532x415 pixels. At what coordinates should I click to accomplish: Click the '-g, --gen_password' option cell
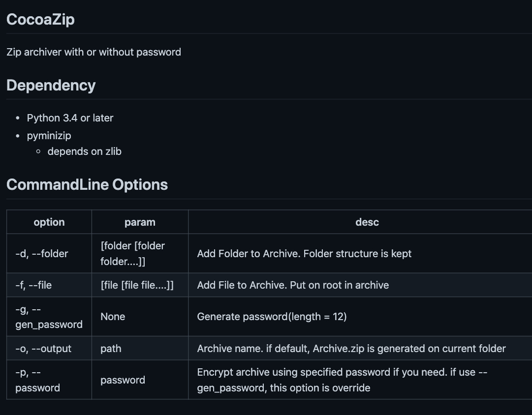(x=49, y=317)
